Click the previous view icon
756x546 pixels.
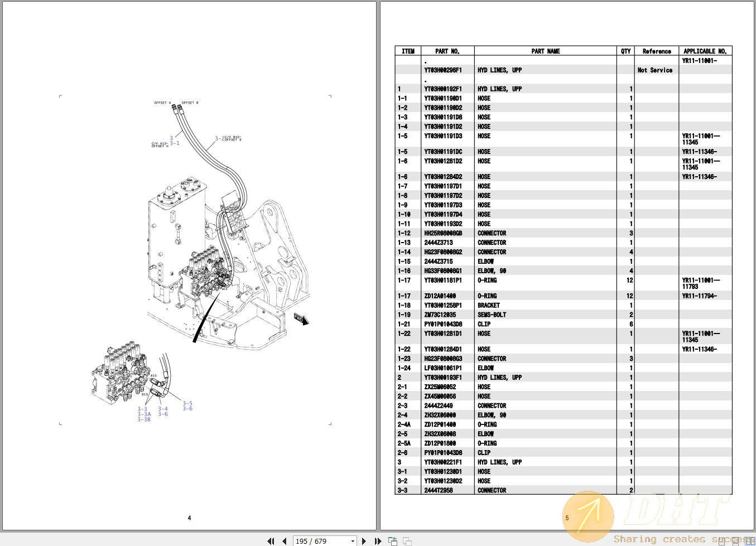tap(393, 541)
